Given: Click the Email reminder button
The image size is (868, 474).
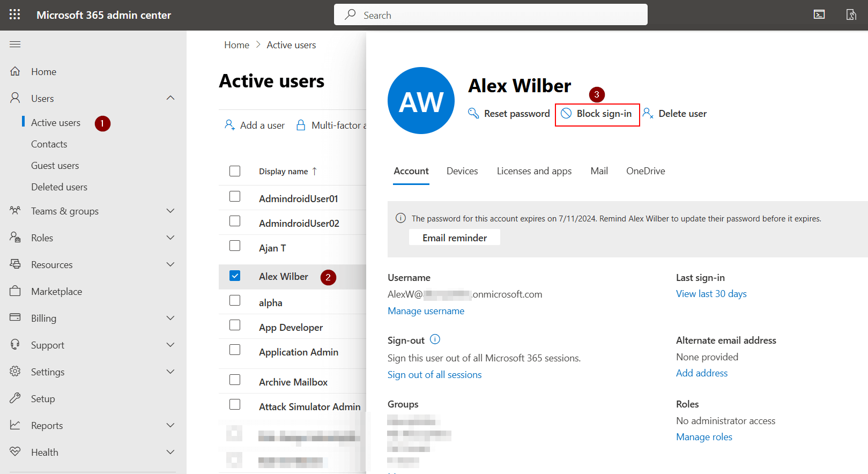Looking at the screenshot, I should coord(455,238).
